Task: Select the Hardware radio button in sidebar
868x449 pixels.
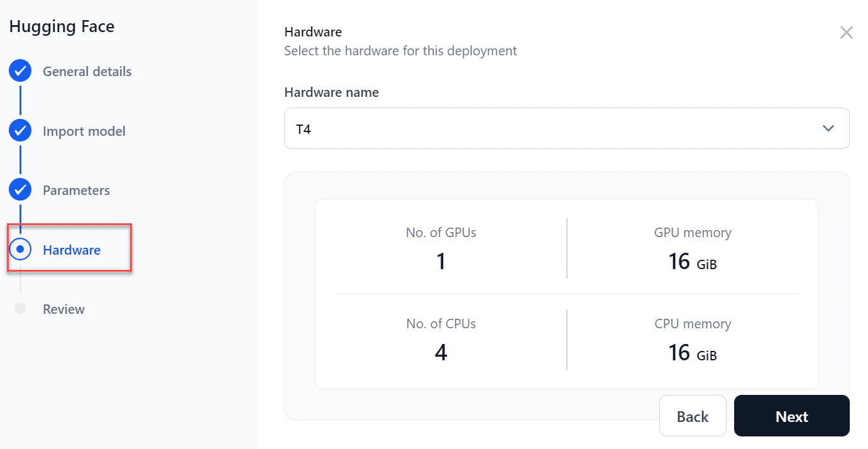Action: [x=19, y=249]
